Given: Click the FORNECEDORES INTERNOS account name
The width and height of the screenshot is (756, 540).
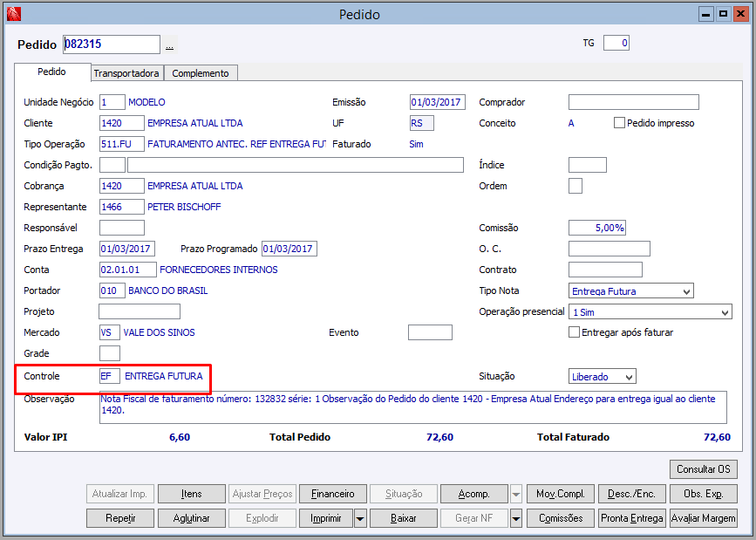Looking at the screenshot, I should (x=218, y=270).
